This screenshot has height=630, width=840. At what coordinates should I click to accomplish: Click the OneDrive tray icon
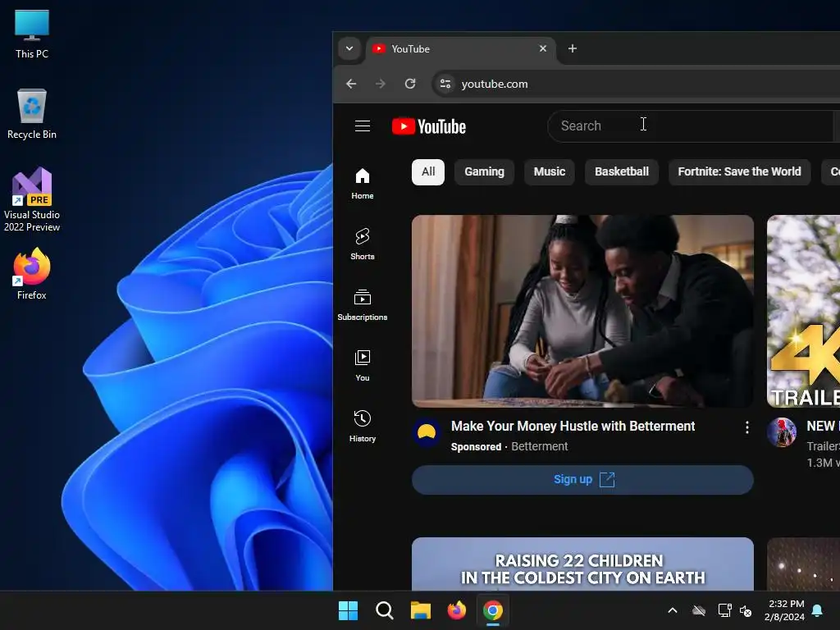(699, 610)
